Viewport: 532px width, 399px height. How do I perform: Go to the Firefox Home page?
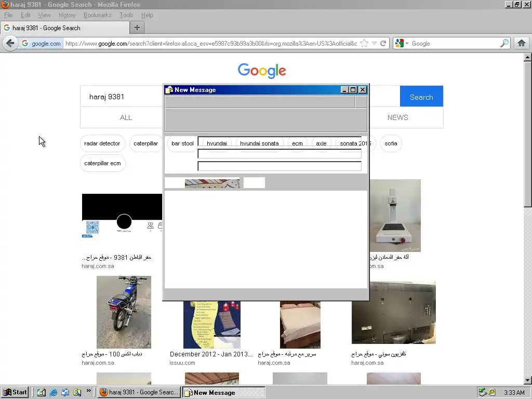pos(522,44)
